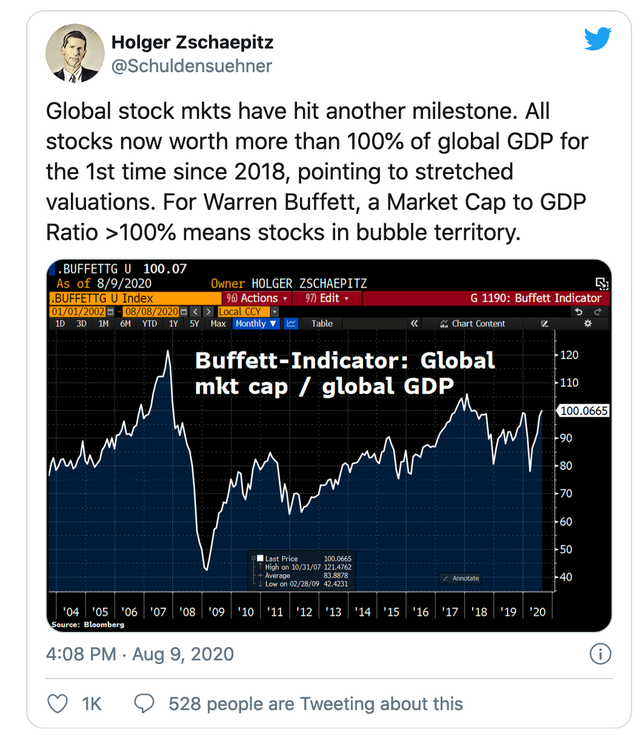
Task: Click the undo arrow in chart toolbar
Action: coord(579,312)
